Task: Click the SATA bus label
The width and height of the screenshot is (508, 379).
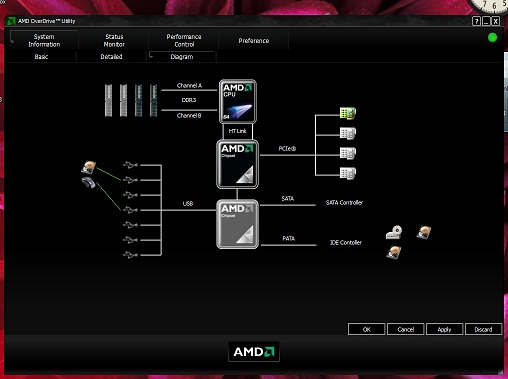Action: (287, 199)
